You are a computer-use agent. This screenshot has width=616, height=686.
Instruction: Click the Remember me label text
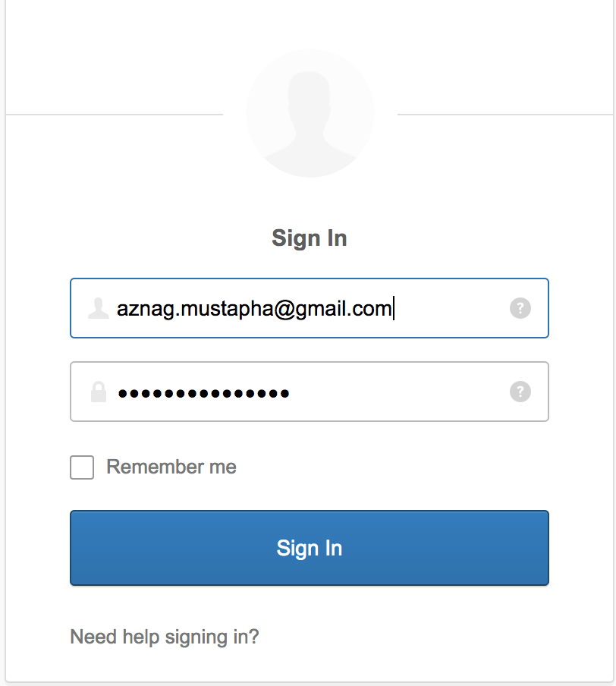pos(171,467)
